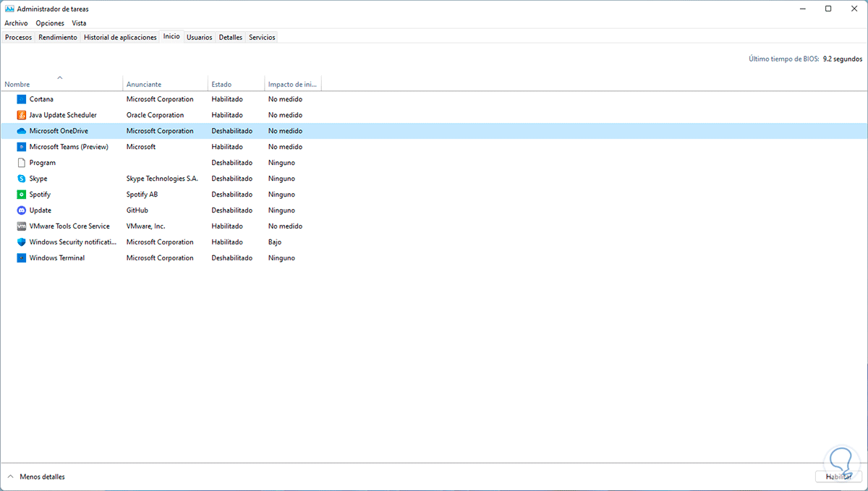Open the Opciones menu
Screen dimensions: 868x491
point(50,23)
